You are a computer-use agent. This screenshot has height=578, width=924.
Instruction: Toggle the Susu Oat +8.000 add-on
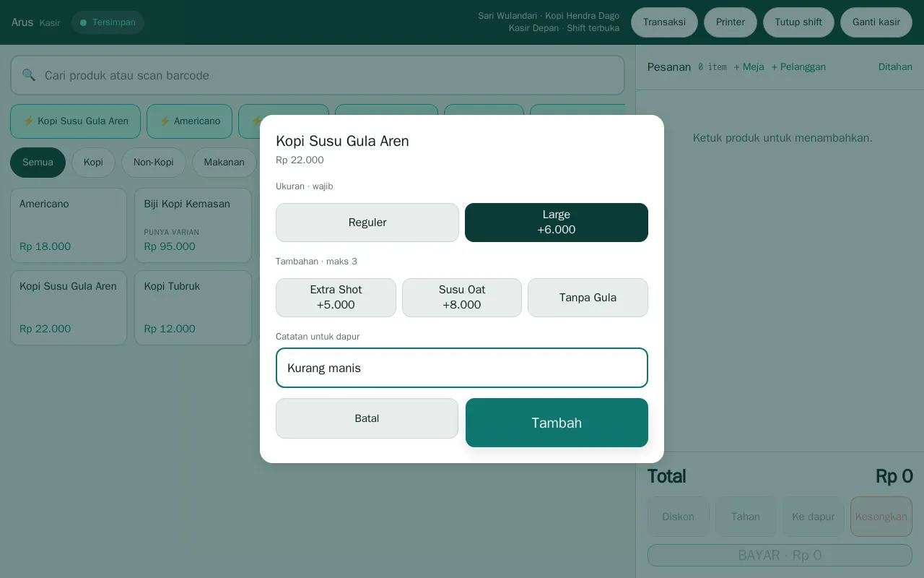pos(462,298)
